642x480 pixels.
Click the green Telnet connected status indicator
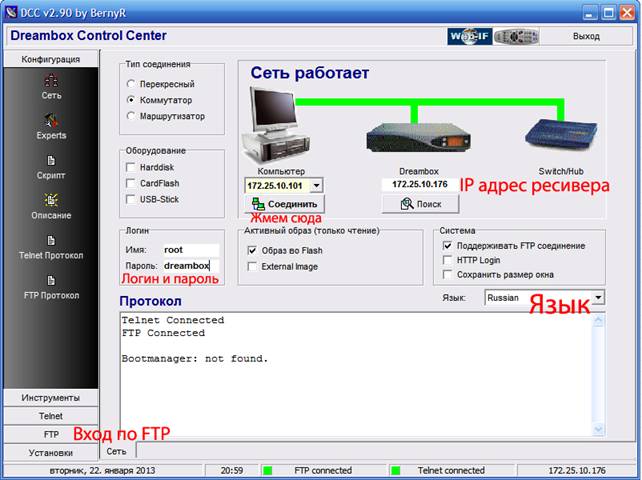(x=396, y=470)
